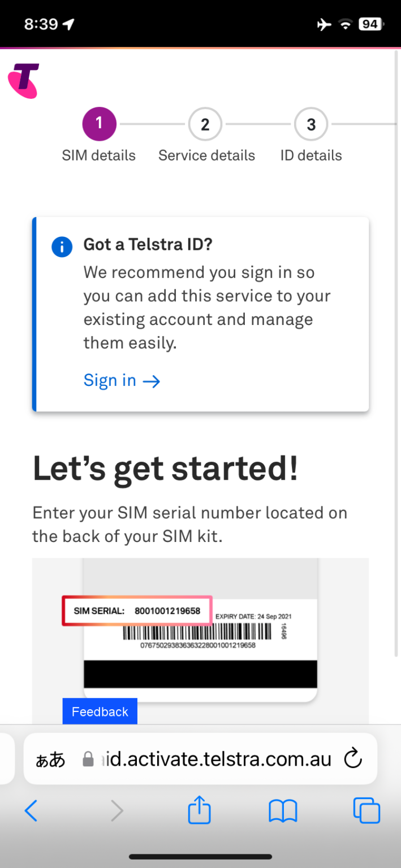Image resolution: width=401 pixels, height=868 pixels.
Task: Open the Safari tab switcher icon
Action: (x=366, y=810)
